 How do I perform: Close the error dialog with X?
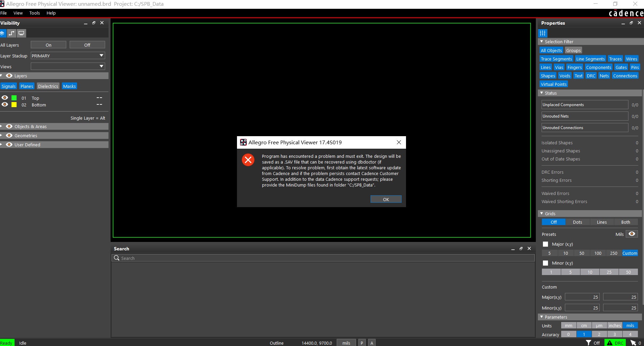tap(399, 142)
